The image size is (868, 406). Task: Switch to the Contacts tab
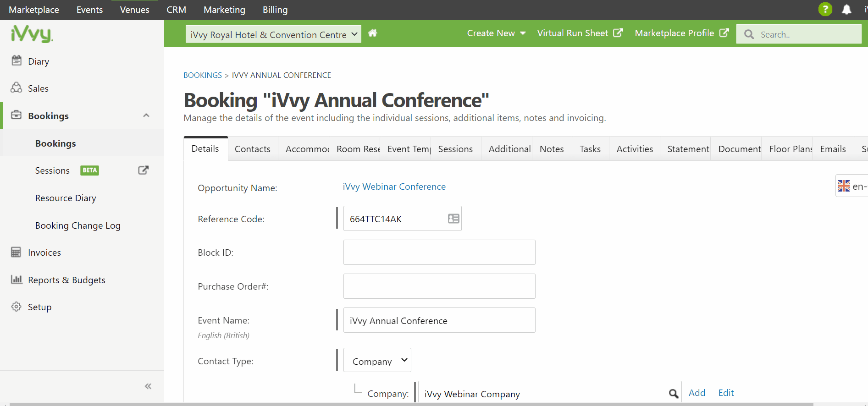pos(253,149)
